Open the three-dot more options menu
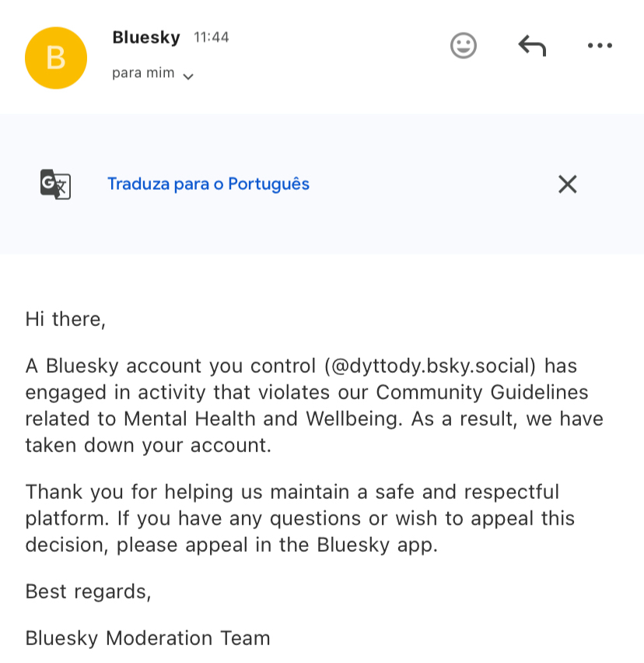Viewport: 644px width, 663px height. point(600,46)
